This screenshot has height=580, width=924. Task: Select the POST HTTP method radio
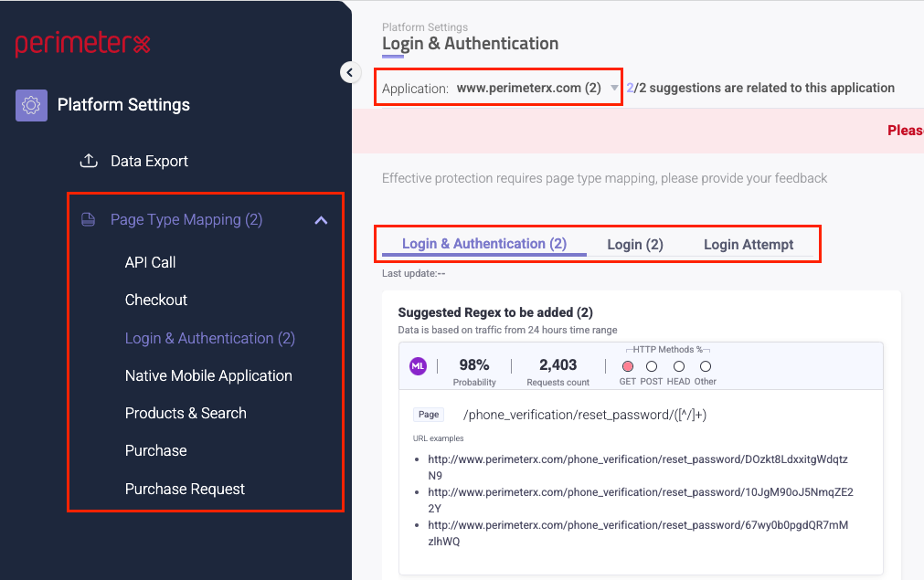pyautogui.click(x=652, y=366)
